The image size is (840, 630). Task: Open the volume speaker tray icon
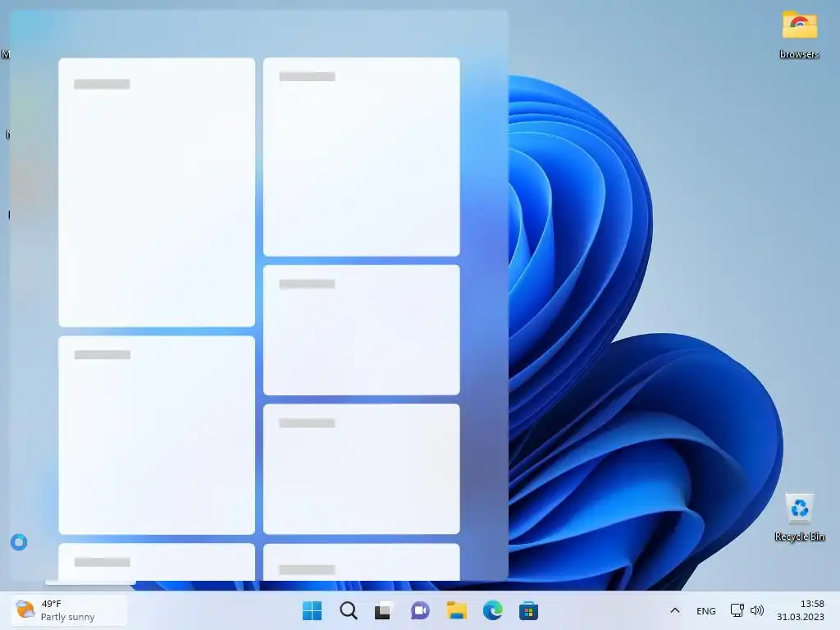point(757,610)
